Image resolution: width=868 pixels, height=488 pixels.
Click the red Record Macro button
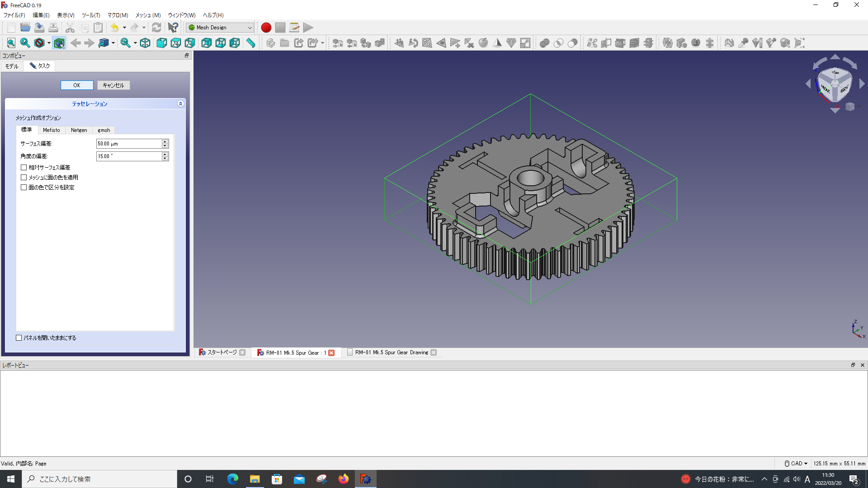click(266, 28)
